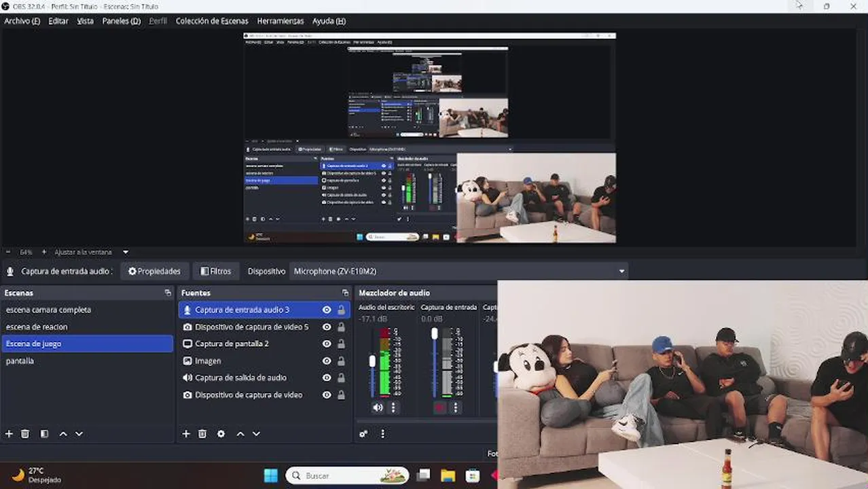Select source 'Captura de salida de audio'
This screenshot has width=868, height=489.
click(x=264, y=378)
